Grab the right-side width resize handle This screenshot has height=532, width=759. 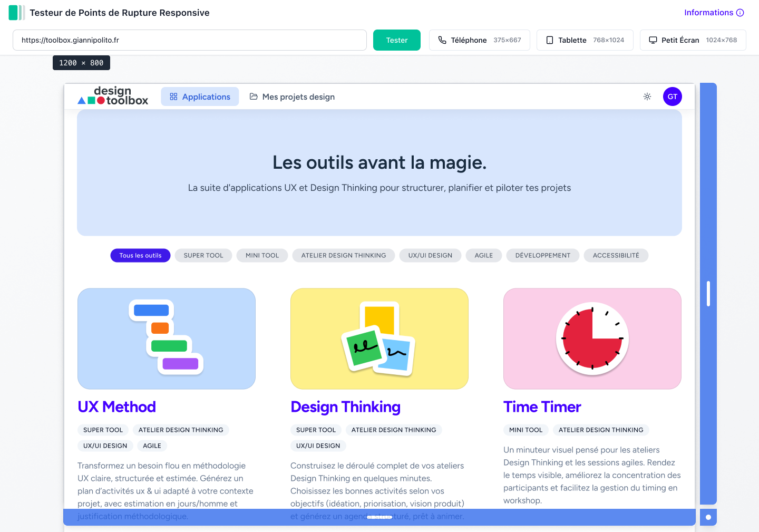click(708, 294)
